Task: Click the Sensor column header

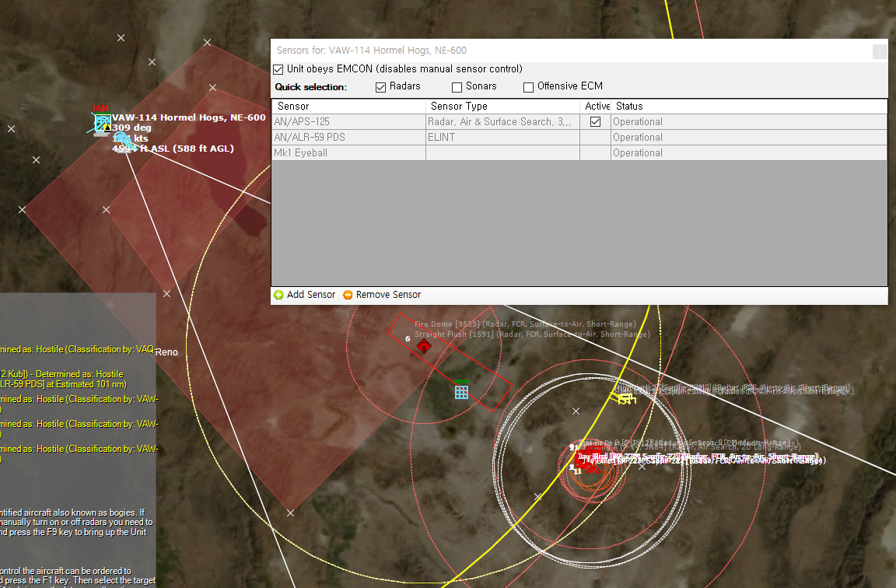Action: (348, 107)
